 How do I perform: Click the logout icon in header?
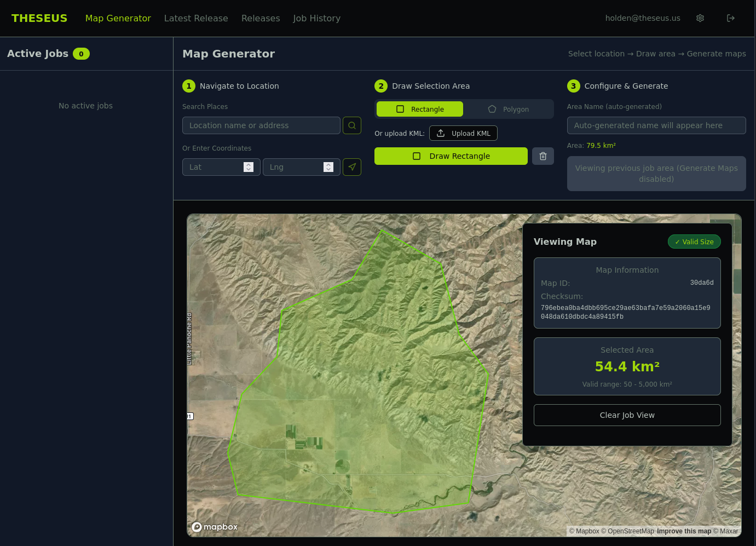(x=730, y=18)
